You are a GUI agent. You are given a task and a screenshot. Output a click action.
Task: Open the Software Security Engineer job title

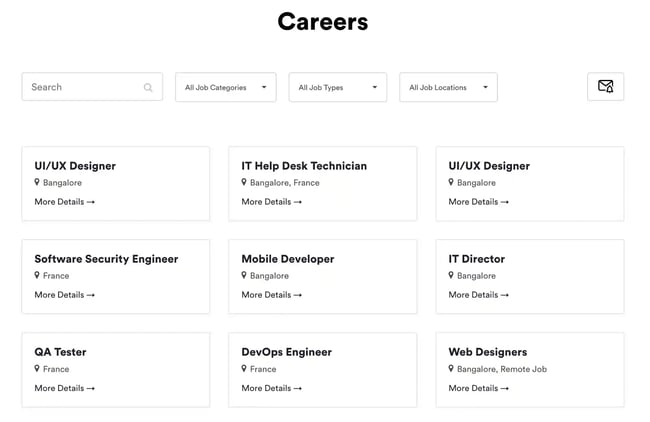106,259
